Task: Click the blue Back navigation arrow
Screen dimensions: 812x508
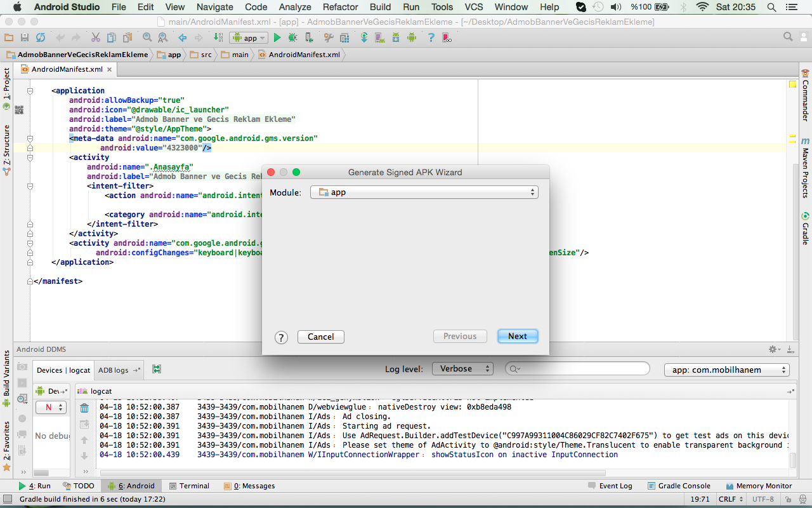Action: tap(182, 38)
